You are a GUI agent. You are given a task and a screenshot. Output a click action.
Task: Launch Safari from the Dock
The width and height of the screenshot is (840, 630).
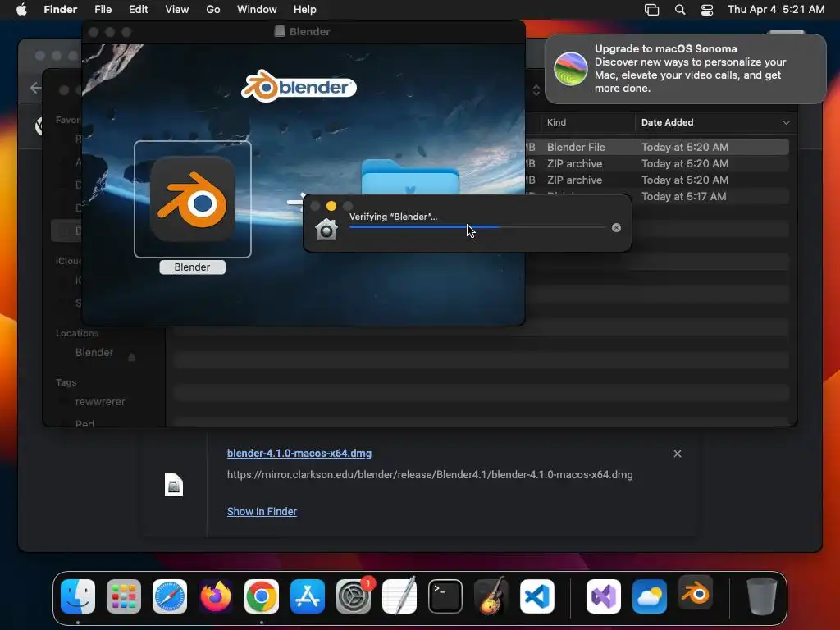point(170,596)
